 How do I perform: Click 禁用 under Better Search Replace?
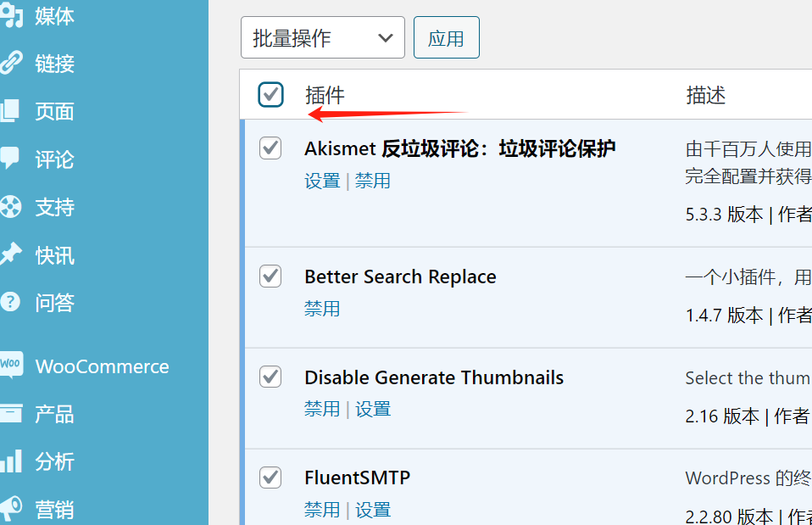point(322,309)
